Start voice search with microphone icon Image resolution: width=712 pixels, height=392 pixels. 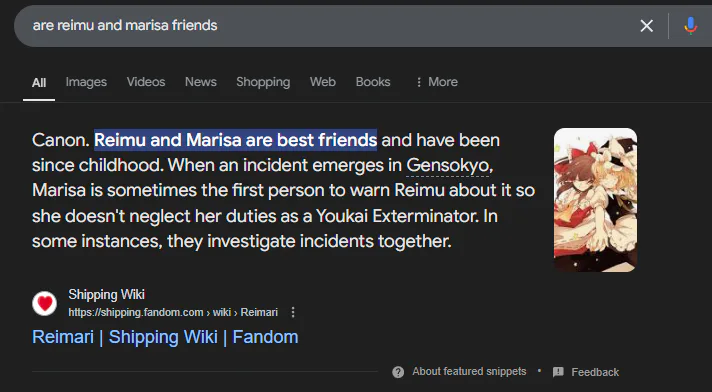(691, 26)
